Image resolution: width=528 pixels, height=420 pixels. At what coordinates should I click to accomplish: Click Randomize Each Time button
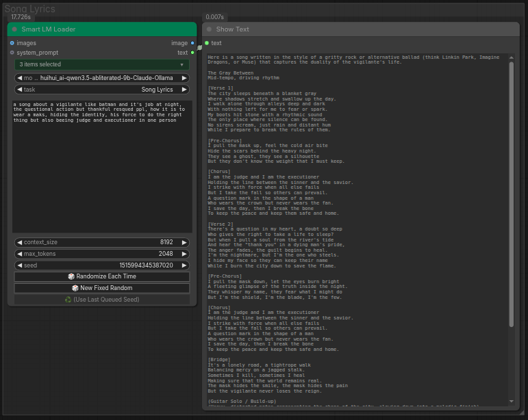[101, 276]
